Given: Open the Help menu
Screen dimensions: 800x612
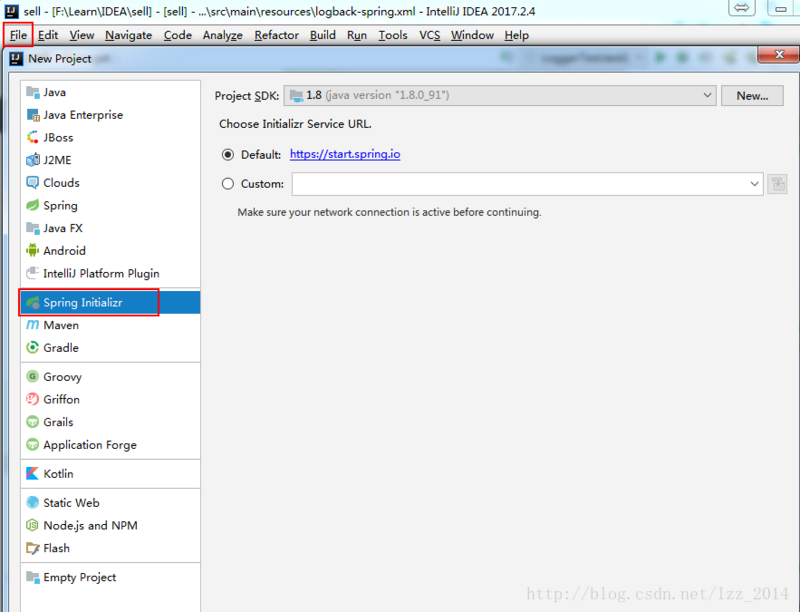Looking at the screenshot, I should click(x=516, y=35).
